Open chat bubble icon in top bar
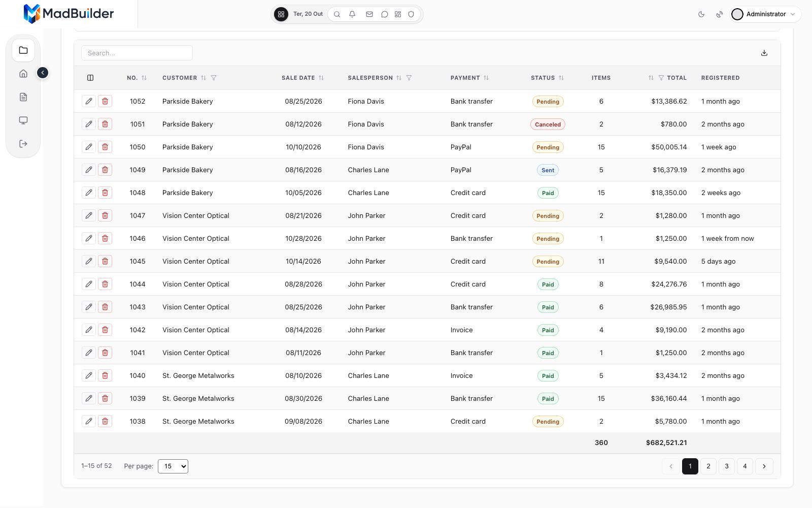This screenshot has height=508, width=812. pyautogui.click(x=385, y=14)
